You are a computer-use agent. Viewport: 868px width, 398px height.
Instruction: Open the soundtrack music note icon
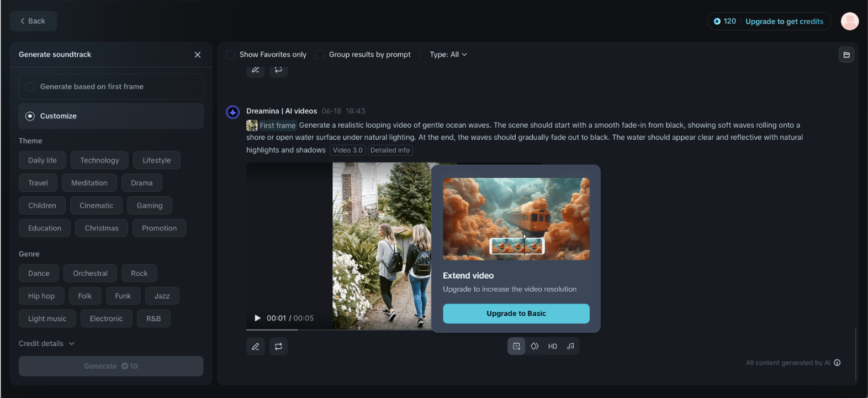571,347
